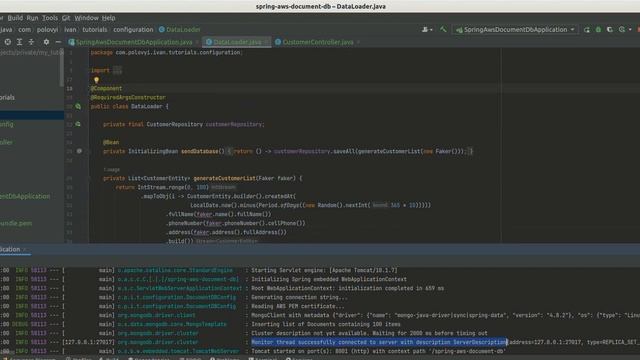Screen dimensions: 640x360
Task: Click the Rerun application icon
Action: (587, 30)
